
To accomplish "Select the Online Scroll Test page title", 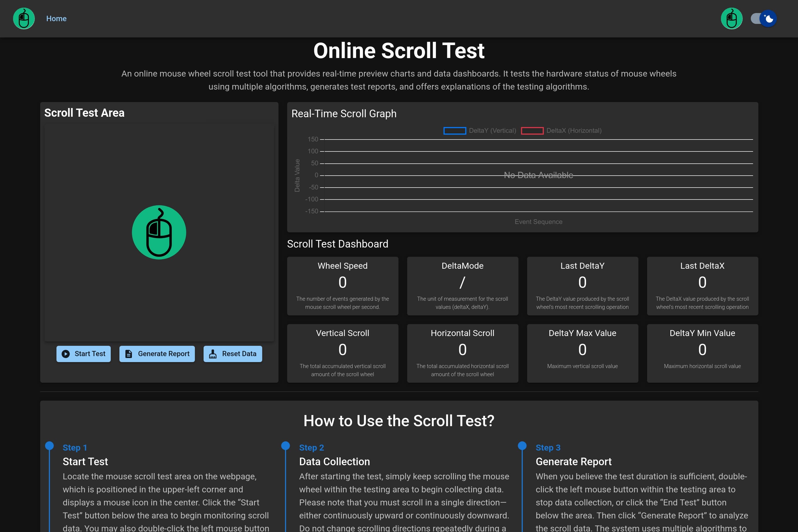I will (x=399, y=50).
